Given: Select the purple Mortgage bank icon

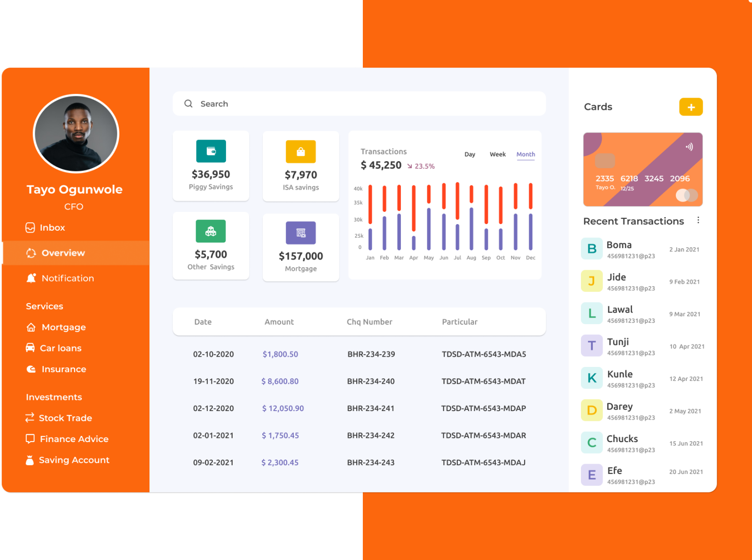Looking at the screenshot, I should [300, 233].
